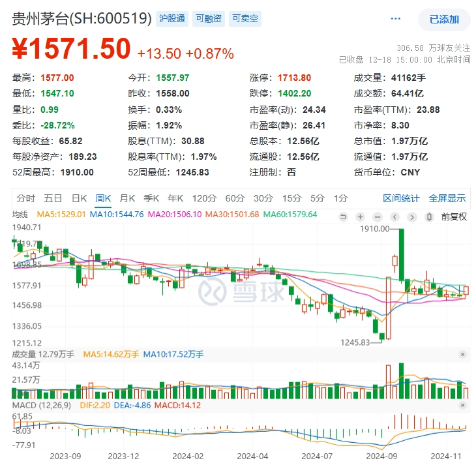The width and height of the screenshot is (476, 465).
Task: Switch to the 5分 chart tab
Action: coord(318,198)
